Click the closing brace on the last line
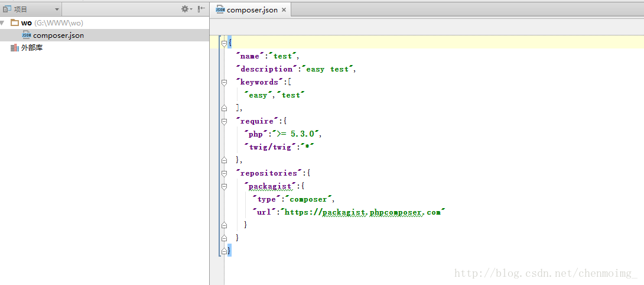The image size is (644, 285). click(x=229, y=250)
